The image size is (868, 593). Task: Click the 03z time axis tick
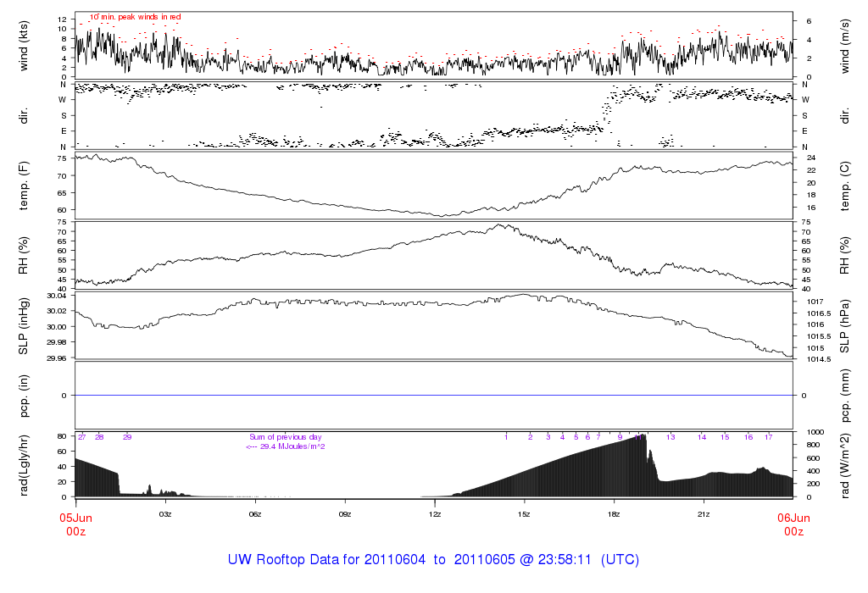pyautogui.click(x=165, y=513)
